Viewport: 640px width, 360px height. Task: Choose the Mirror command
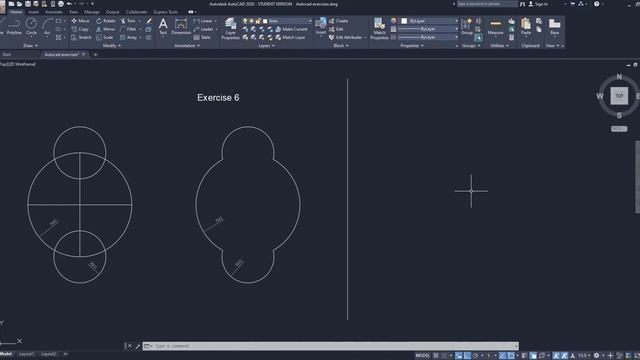point(105,29)
